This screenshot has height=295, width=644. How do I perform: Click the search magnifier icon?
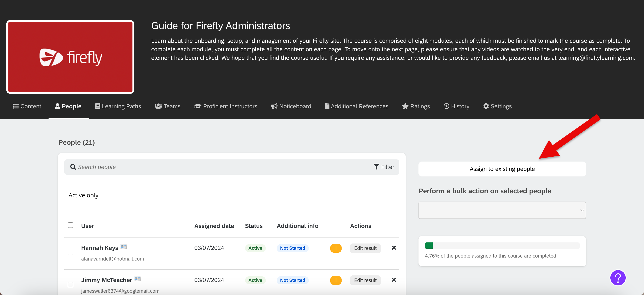[x=73, y=167]
